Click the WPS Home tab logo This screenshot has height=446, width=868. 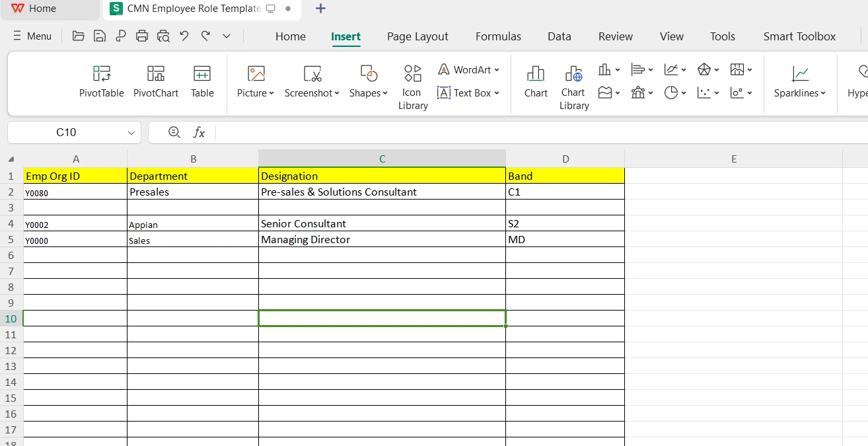18,9
